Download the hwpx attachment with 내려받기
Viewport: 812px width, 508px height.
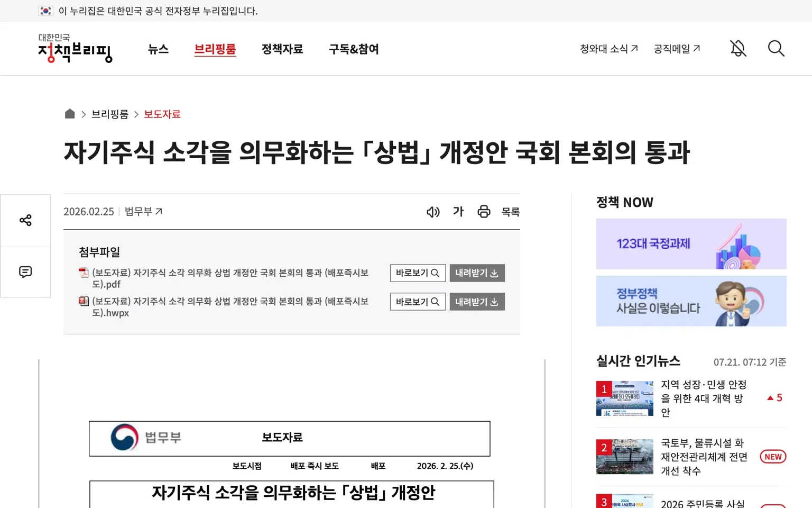[x=477, y=302]
